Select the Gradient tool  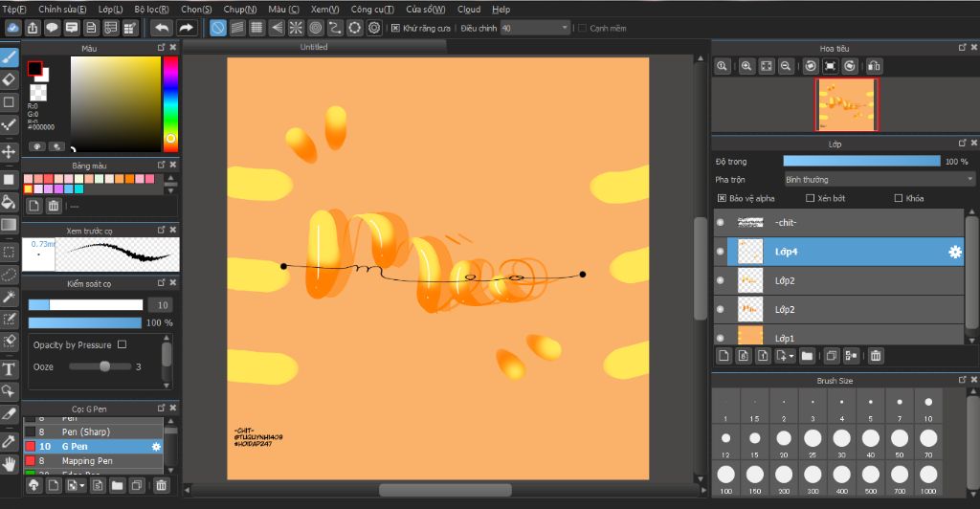point(9,224)
